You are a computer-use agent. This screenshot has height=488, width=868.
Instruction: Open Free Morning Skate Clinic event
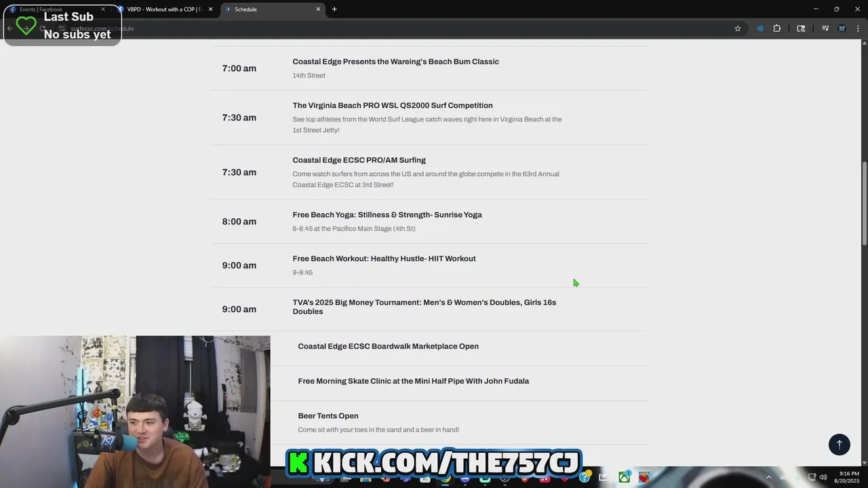[413, 382]
